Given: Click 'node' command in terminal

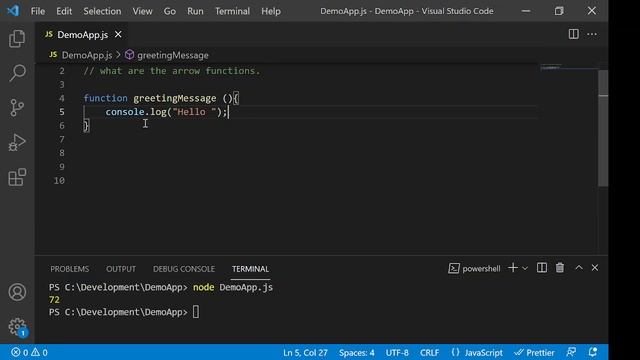Looking at the screenshot, I should coord(204,287).
